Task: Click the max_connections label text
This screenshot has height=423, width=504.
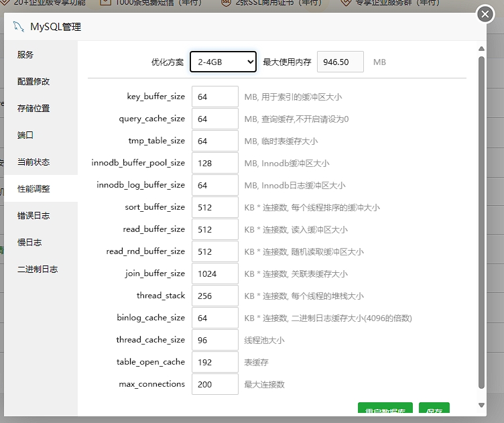Action: [151, 384]
